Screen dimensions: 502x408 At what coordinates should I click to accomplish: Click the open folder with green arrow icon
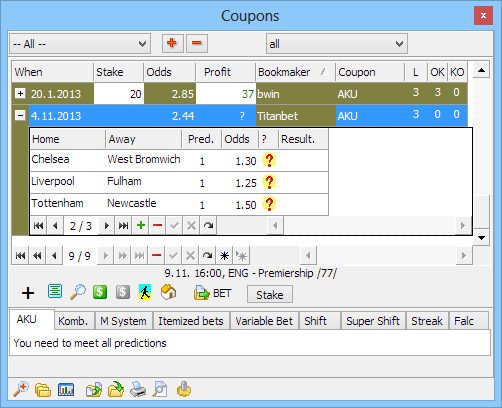(x=116, y=389)
